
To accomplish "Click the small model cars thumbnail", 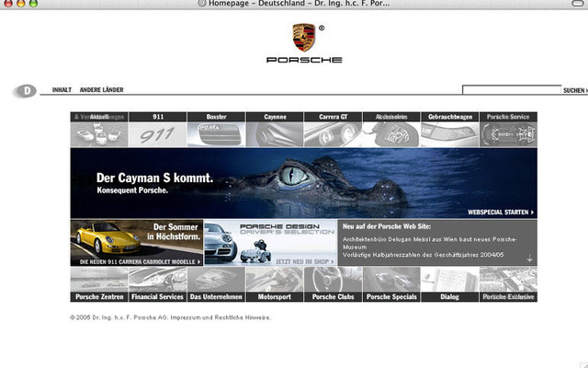I will point(99,134).
